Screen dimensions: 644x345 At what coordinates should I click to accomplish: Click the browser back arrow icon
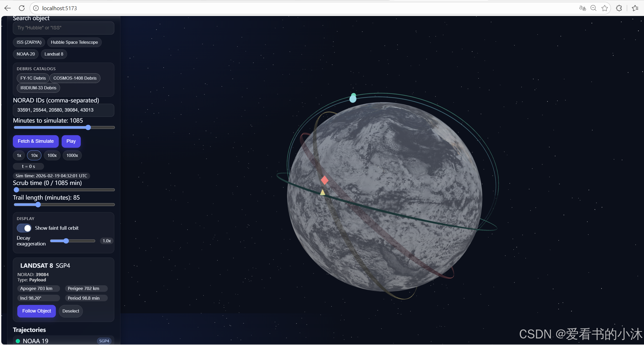coord(8,8)
